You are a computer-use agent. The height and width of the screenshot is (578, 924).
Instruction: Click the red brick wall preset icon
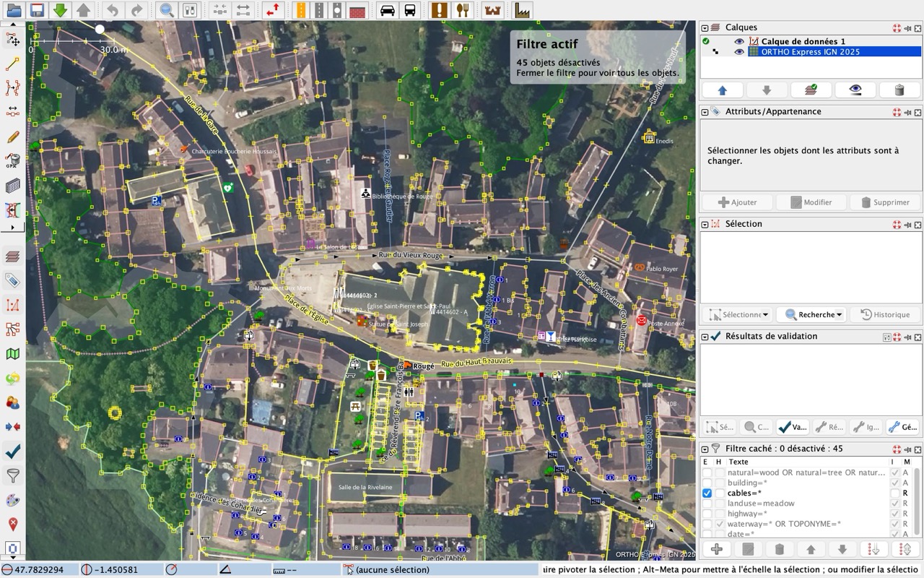click(357, 10)
